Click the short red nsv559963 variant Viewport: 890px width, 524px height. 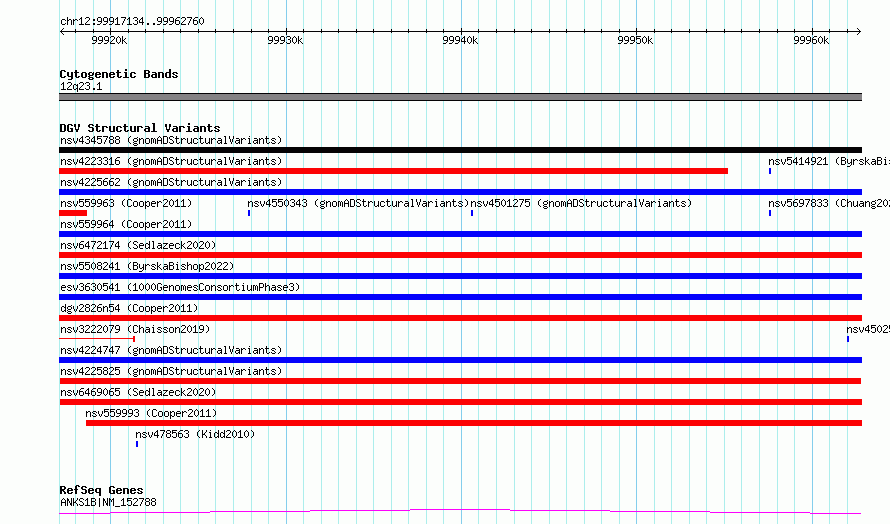(73, 213)
